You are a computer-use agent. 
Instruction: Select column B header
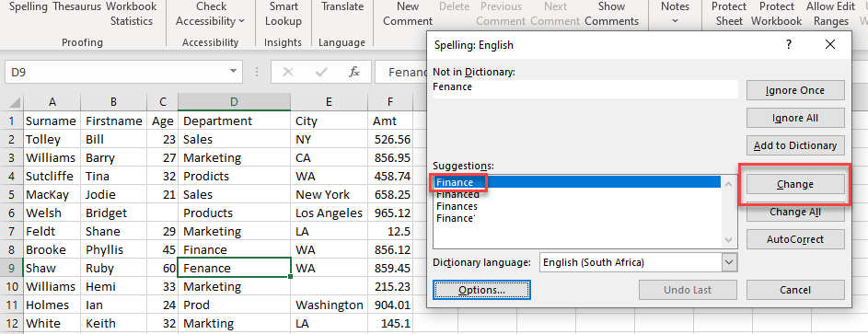[113, 102]
